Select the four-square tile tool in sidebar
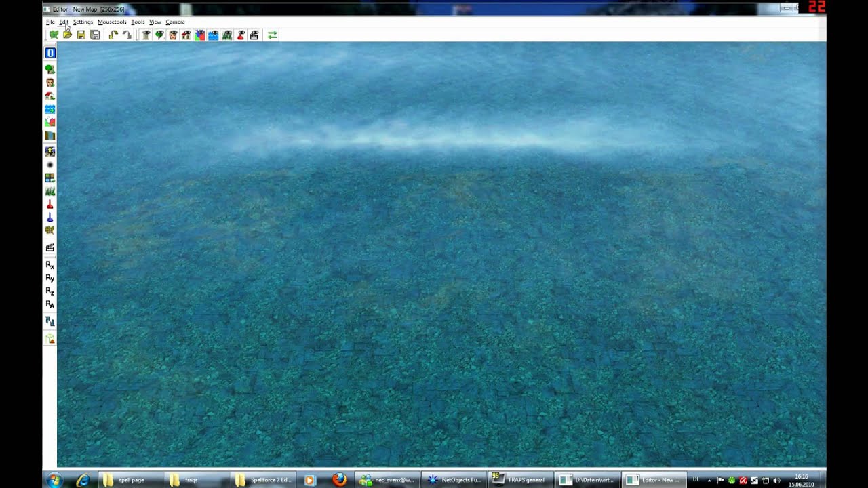868x488 pixels. (x=50, y=178)
